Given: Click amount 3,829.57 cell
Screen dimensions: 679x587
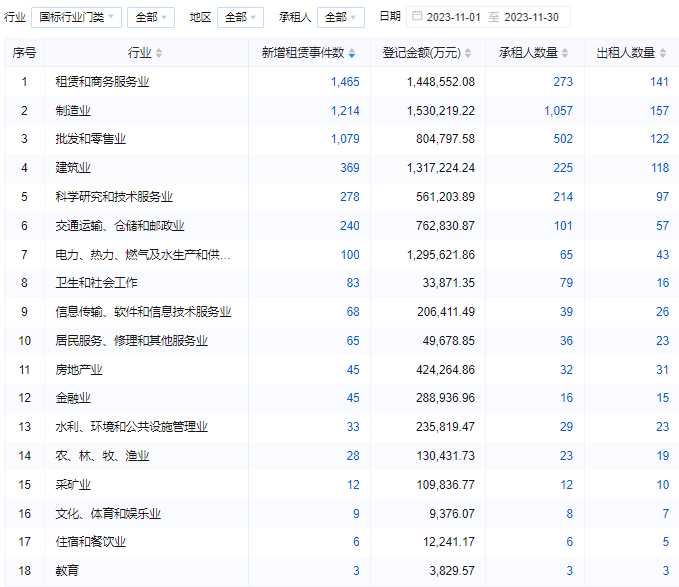Looking at the screenshot, I should 452,571.
